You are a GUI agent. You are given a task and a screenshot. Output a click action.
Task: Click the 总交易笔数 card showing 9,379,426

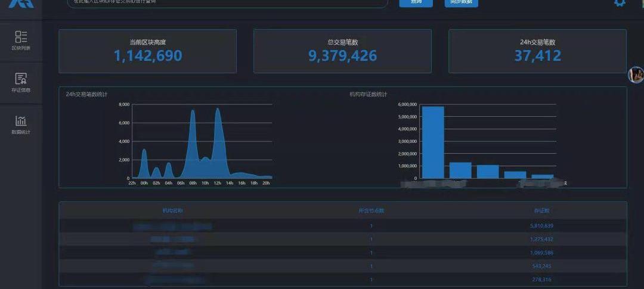click(x=342, y=51)
